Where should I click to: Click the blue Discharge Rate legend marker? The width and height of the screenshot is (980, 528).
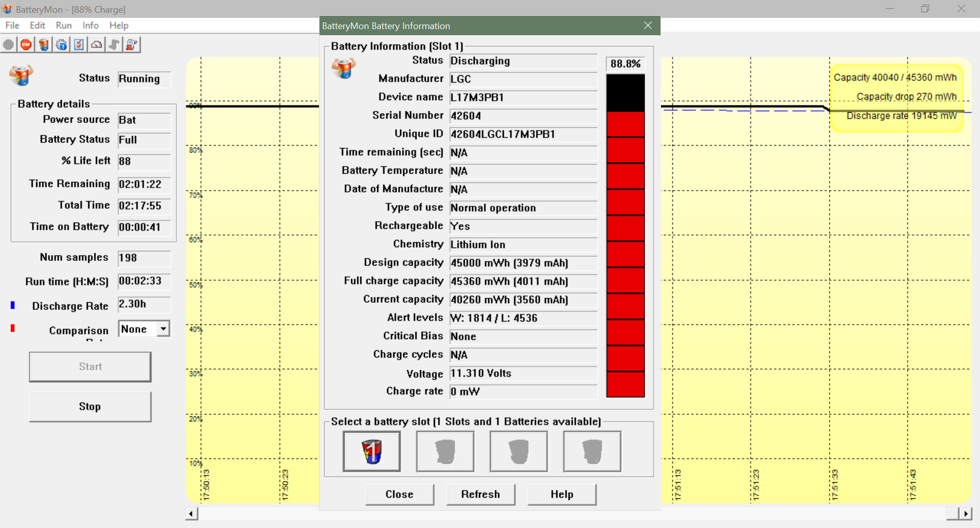(13, 305)
